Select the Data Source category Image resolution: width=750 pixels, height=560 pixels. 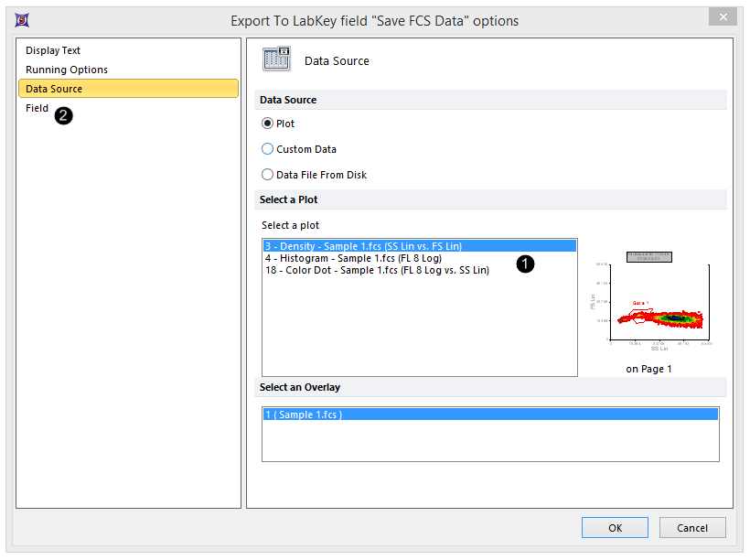[x=54, y=89]
